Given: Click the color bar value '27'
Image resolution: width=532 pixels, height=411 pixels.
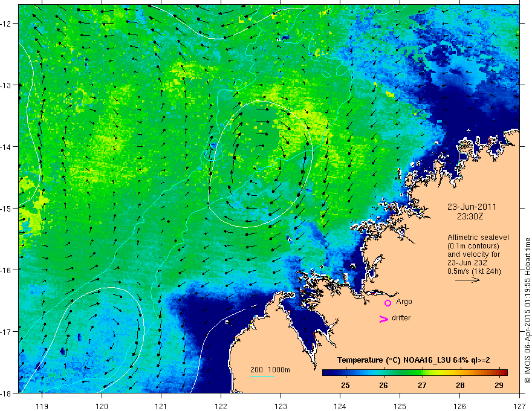Looking at the screenshot, I should (x=422, y=385).
